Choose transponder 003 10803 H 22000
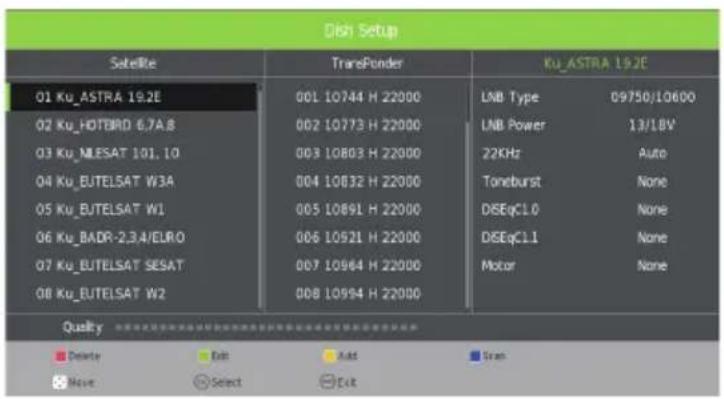 358,153
